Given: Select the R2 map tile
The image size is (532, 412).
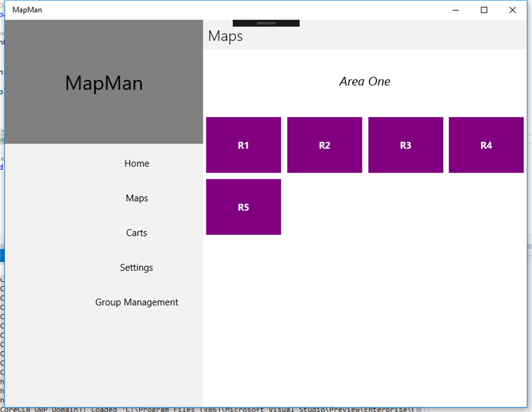Looking at the screenshot, I should click(x=324, y=145).
